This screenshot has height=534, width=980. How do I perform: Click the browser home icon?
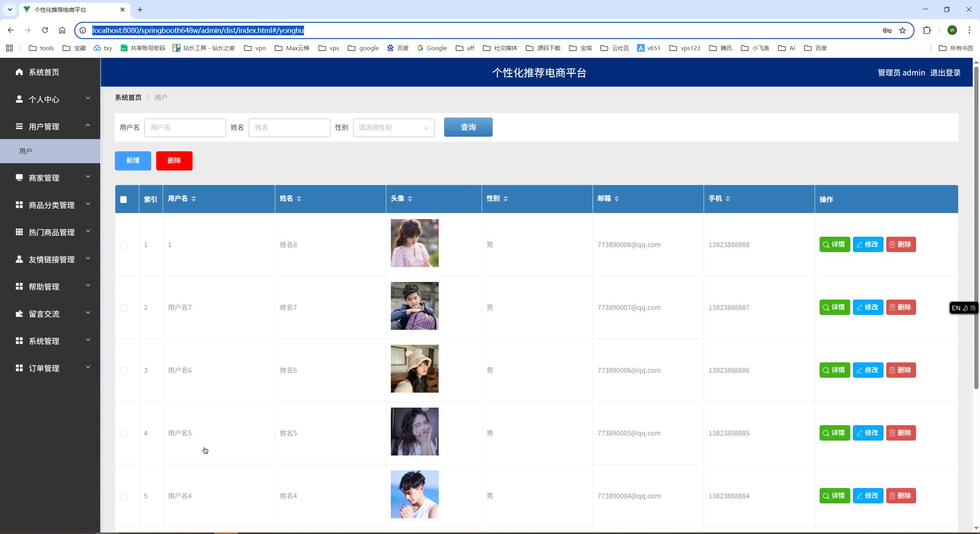62,30
